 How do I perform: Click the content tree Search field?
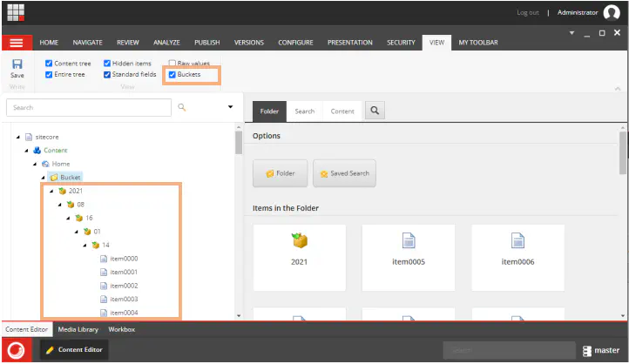click(x=89, y=107)
